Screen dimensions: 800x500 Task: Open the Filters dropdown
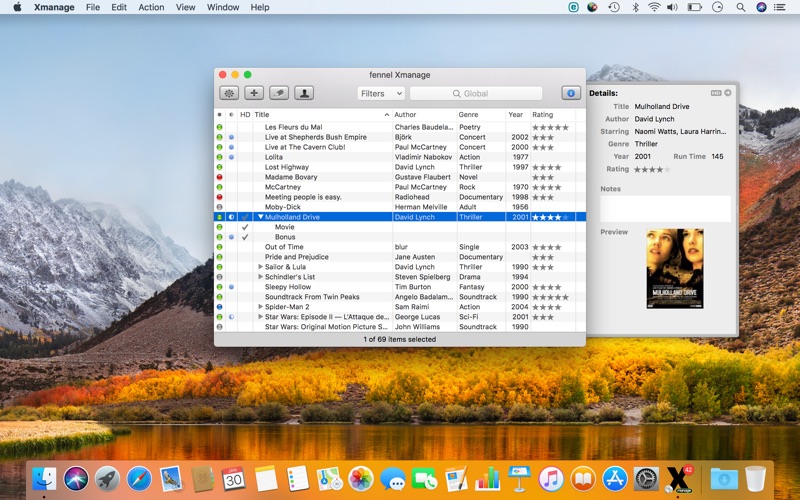tap(381, 93)
